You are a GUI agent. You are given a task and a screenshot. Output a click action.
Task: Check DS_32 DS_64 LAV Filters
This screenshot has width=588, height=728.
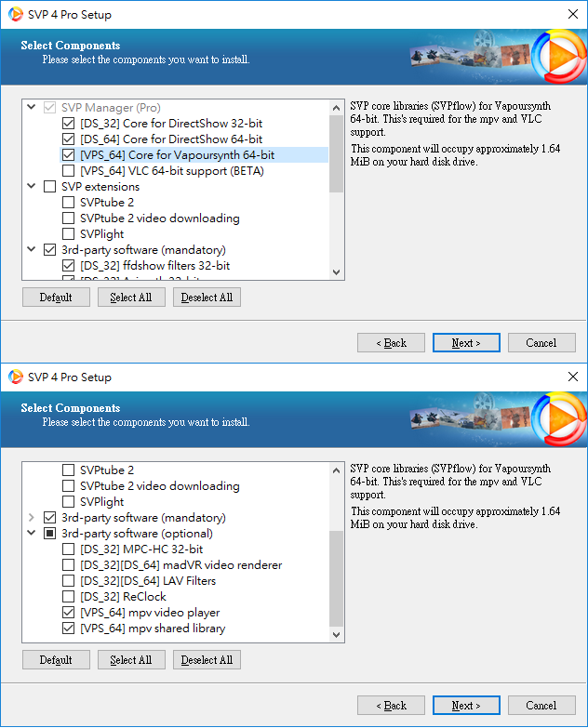[68, 581]
